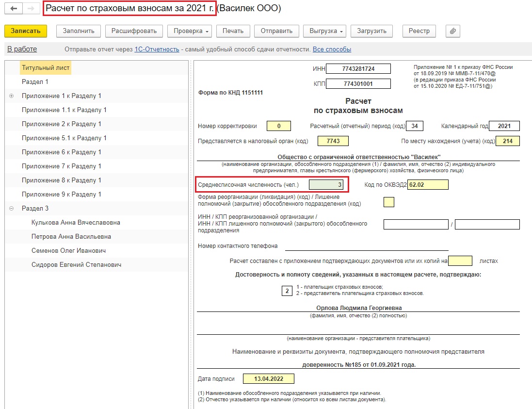
Task: Click the Загрузить button
Action: coord(371,31)
